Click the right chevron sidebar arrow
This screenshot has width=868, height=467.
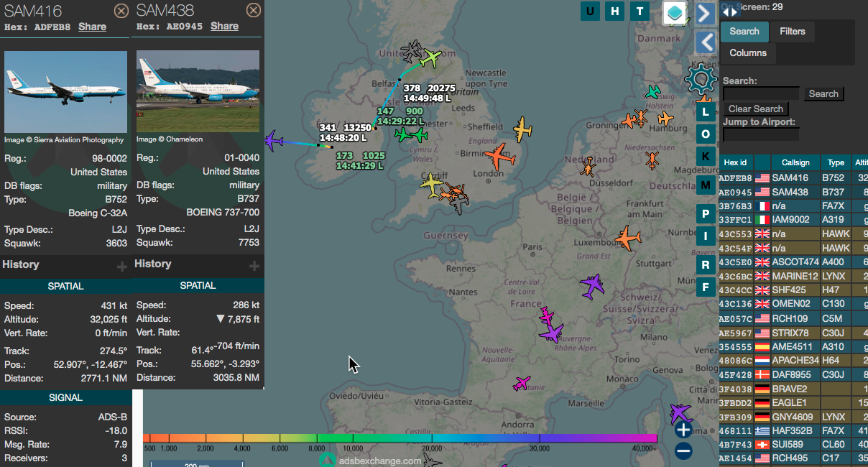pos(706,13)
